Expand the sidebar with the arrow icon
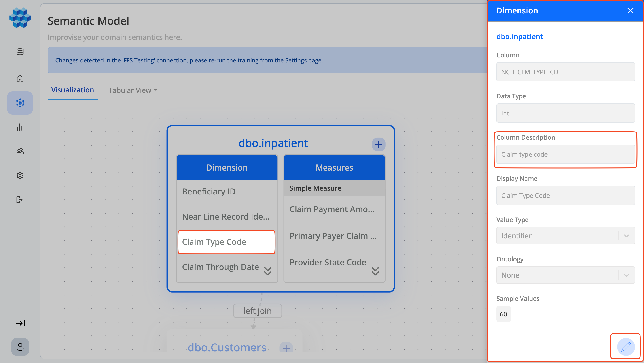The image size is (644, 363). [x=20, y=323]
